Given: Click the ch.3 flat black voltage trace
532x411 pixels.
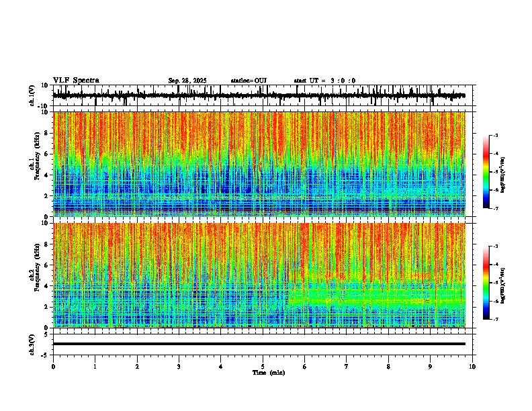Looking at the screenshot, I should click(259, 344).
